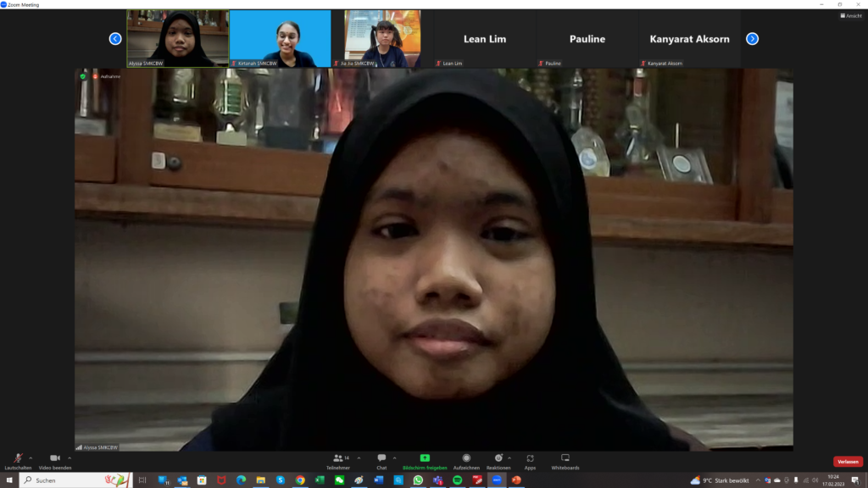The width and height of the screenshot is (868, 488).
Task: Open the Teilnehmer participants panel
Action: click(x=338, y=458)
